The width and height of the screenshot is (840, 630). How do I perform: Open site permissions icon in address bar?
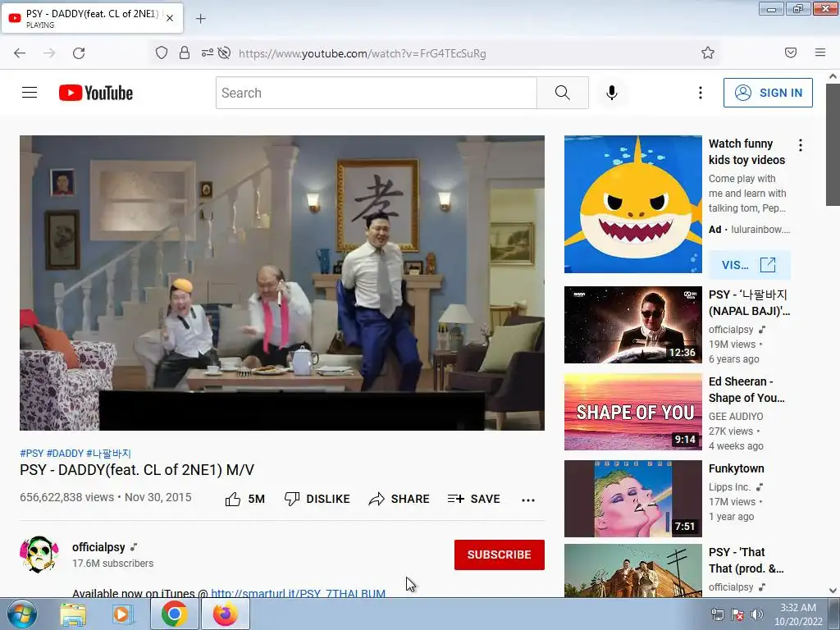click(x=208, y=52)
